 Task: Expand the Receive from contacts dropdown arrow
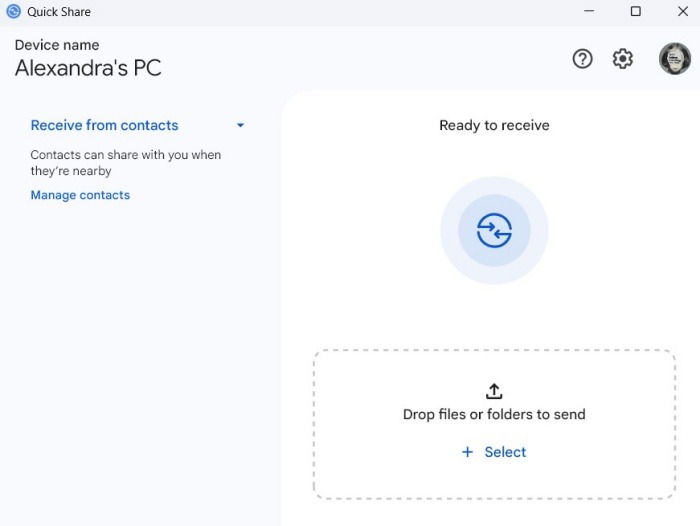pyautogui.click(x=240, y=125)
